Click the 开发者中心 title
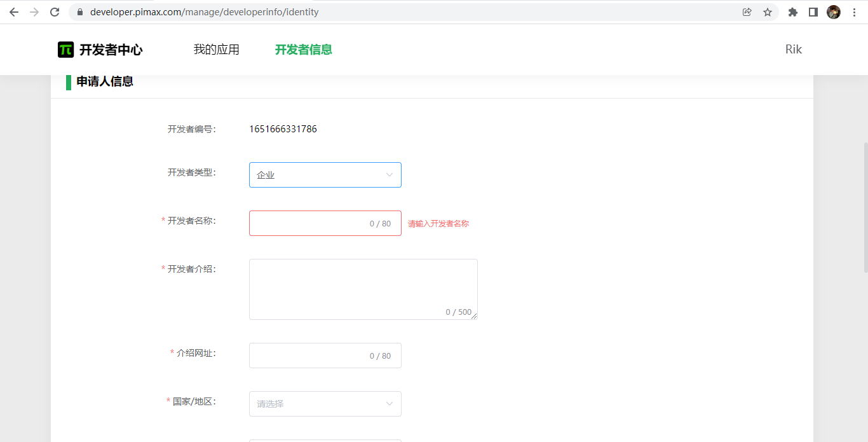The width and height of the screenshot is (868, 442). click(x=111, y=50)
